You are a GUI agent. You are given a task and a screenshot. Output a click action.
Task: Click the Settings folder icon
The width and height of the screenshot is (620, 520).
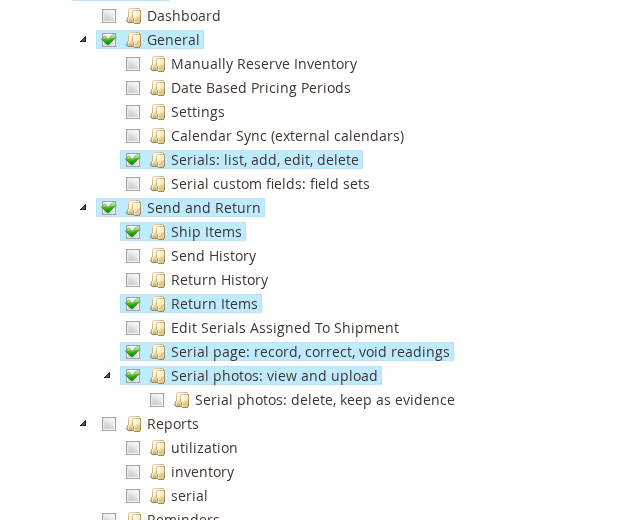coord(158,112)
